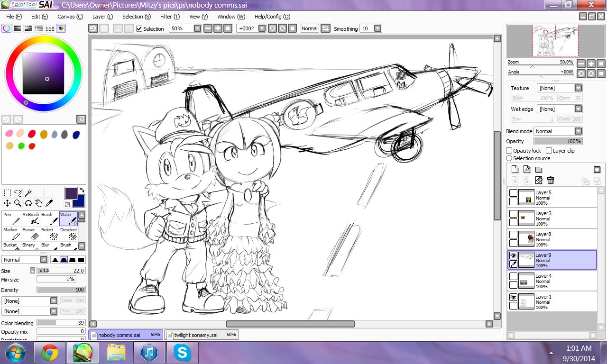Flip the canvas view horizontally
607x364 pixels.
click(325, 28)
